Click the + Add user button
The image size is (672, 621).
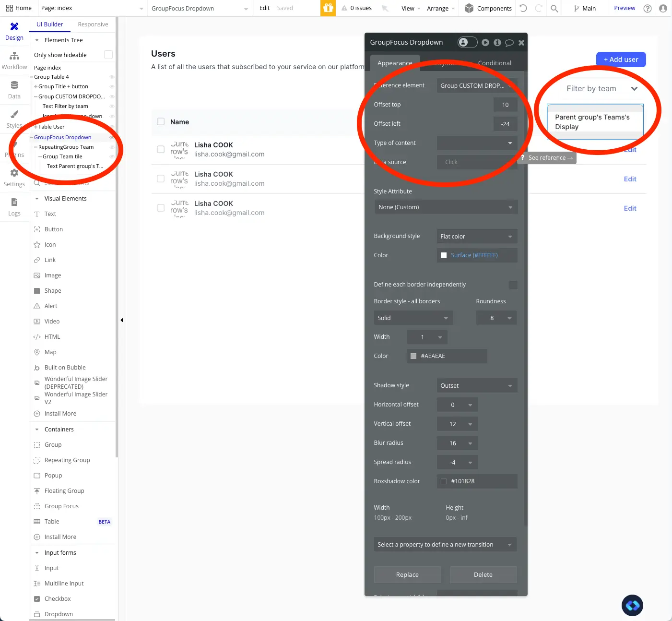click(621, 59)
